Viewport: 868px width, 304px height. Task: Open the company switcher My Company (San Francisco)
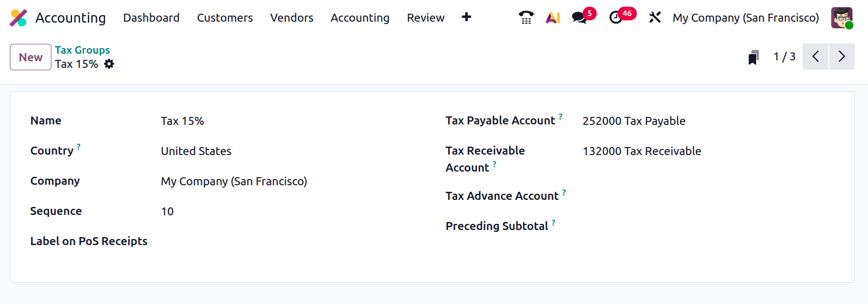click(745, 18)
